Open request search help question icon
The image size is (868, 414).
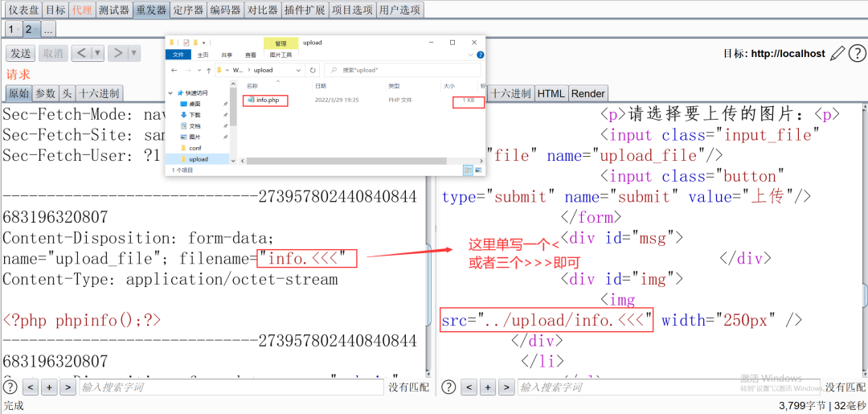10,387
